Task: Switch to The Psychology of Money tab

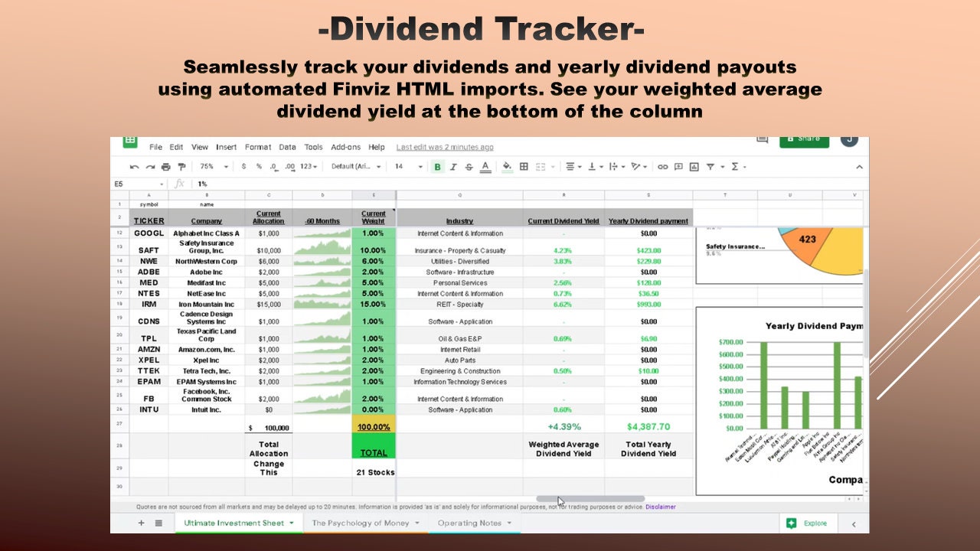Action: (365, 523)
